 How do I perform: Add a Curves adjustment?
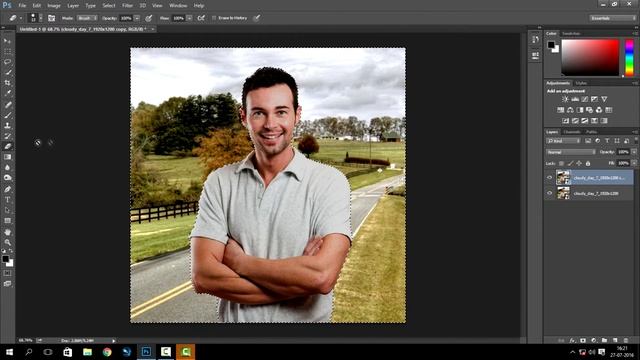pos(585,99)
